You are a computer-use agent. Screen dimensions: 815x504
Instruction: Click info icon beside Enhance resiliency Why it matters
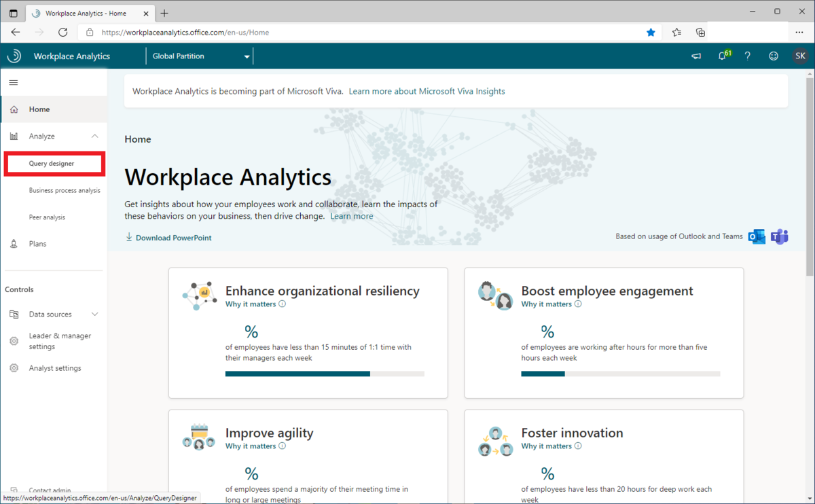[283, 304]
